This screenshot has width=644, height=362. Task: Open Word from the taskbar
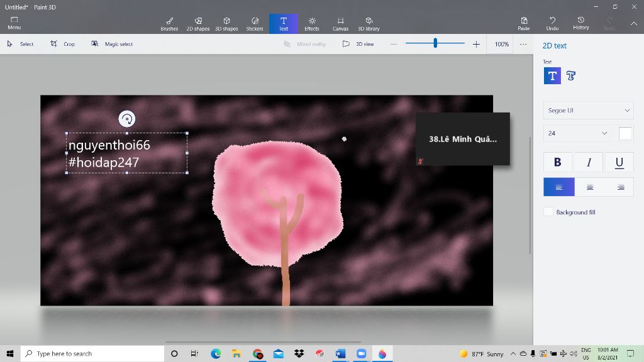(x=340, y=353)
